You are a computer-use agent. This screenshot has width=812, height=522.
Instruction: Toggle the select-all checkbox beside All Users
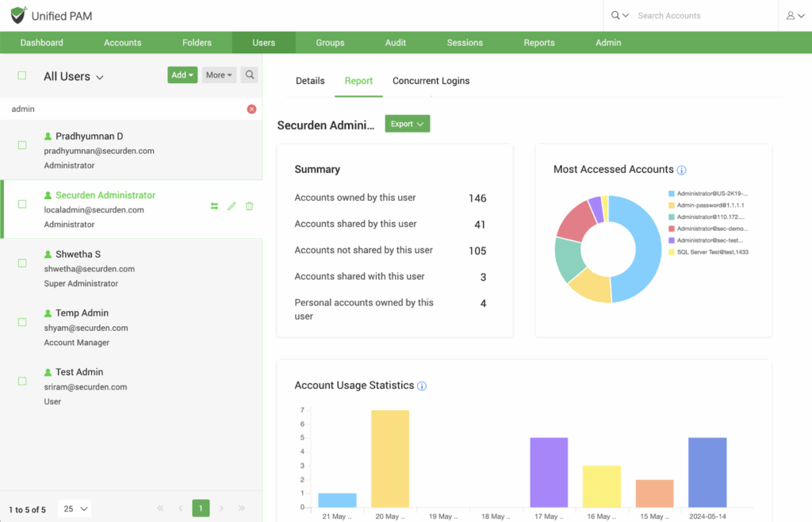pos(22,75)
